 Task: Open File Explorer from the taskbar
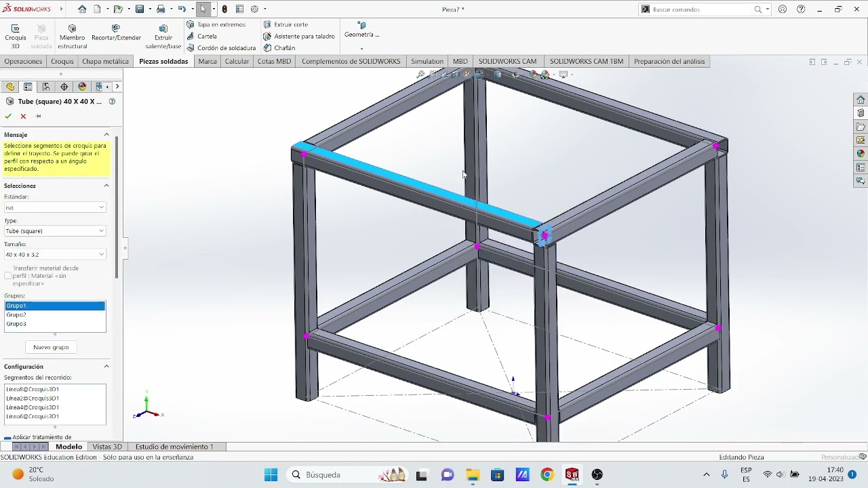tap(472, 474)
